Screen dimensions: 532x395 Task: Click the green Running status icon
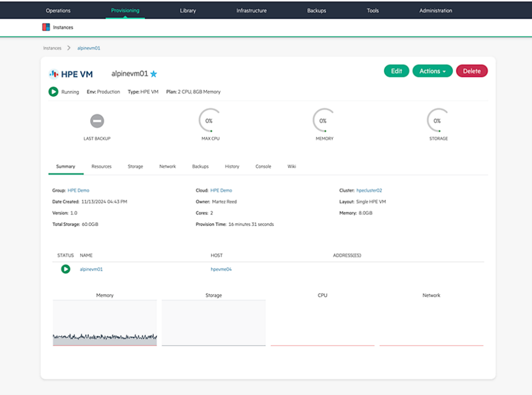[53, 92]
